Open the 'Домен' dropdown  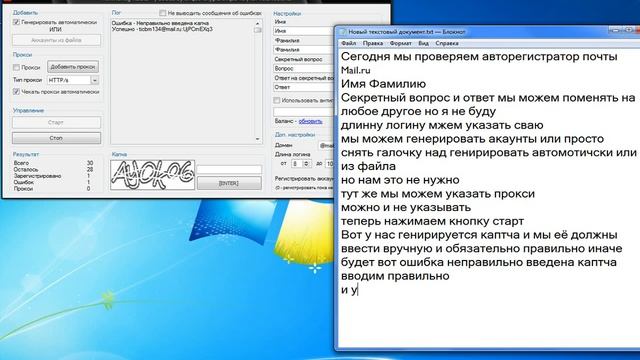[x=327, y=145]
